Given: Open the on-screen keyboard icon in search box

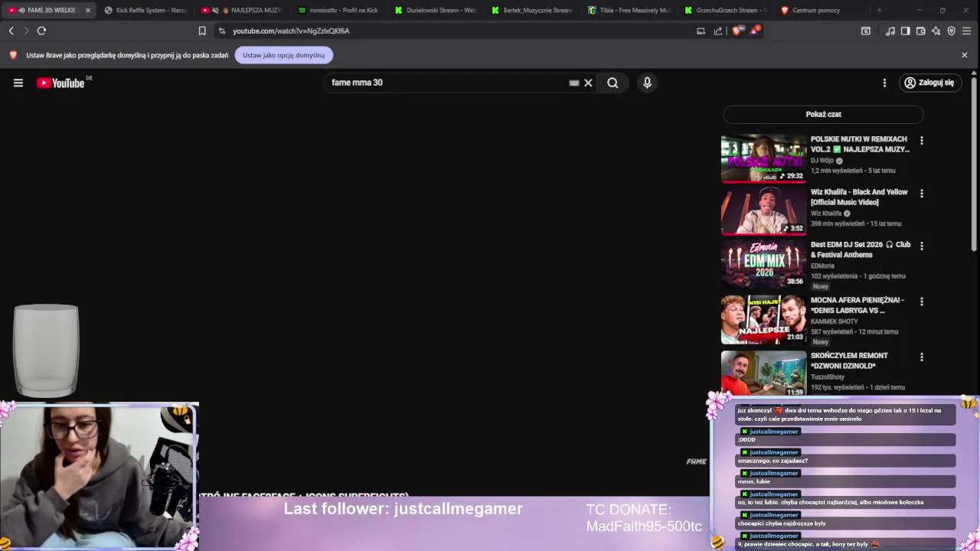Looking at the screenshot, I should coord(574,83).
